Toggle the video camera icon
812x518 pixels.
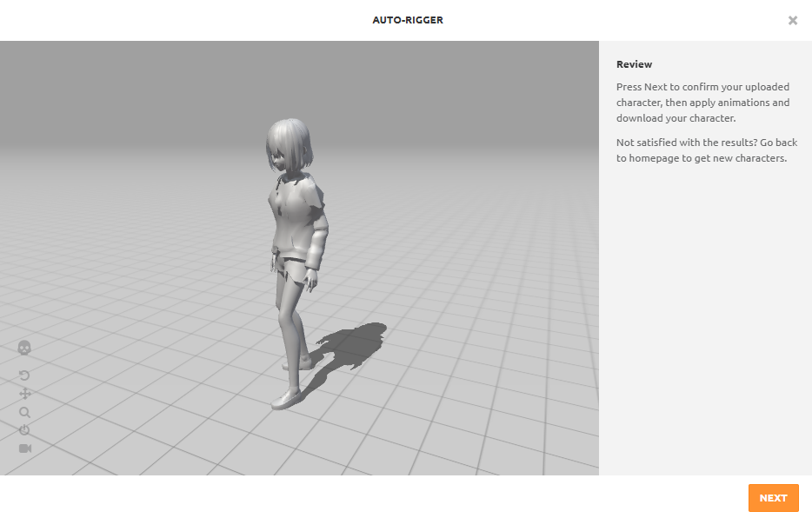tap(25, 448)
